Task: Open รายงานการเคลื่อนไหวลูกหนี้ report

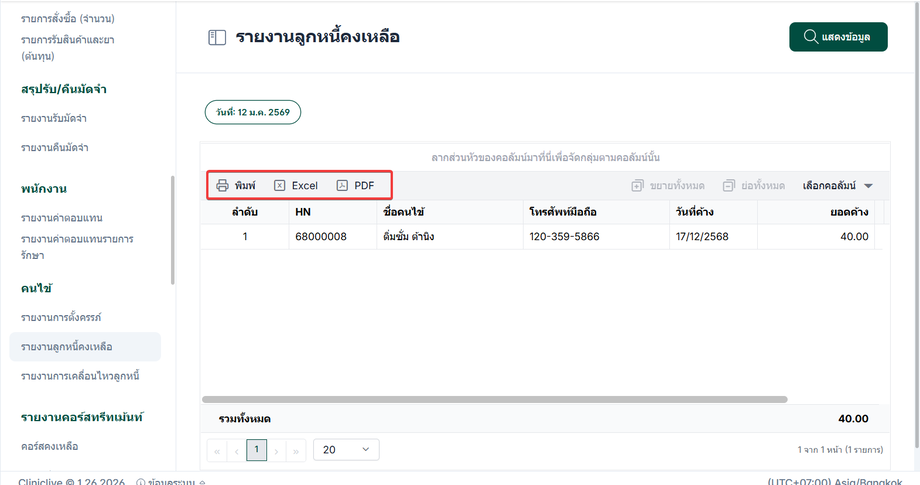Action: pos(80,376)
